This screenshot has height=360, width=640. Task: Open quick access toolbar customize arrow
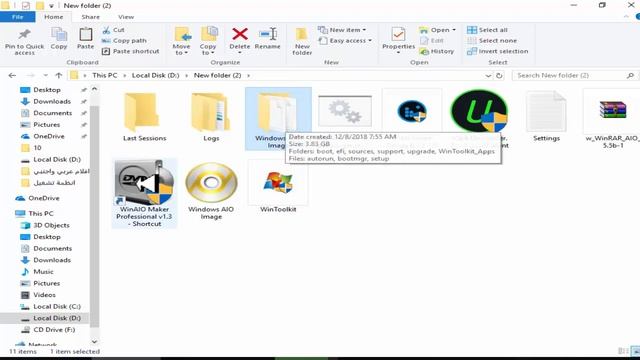point(51,6)
